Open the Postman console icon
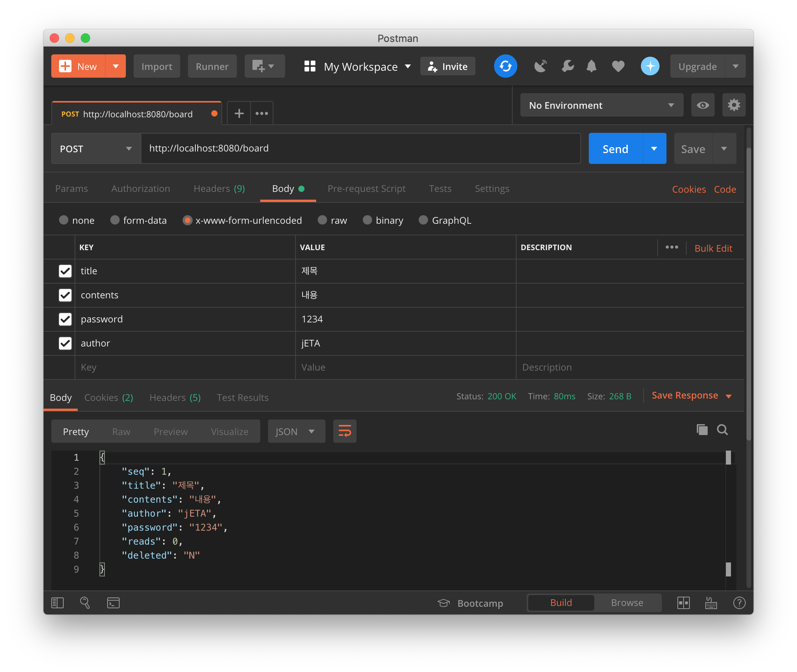 pyautogui.click(x=113, y=603)
